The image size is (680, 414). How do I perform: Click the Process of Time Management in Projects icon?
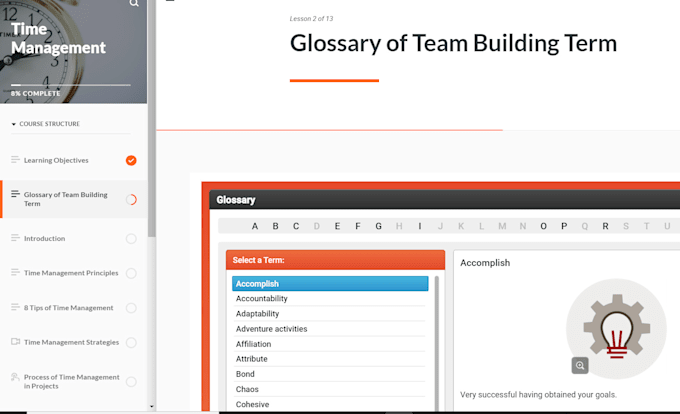(15, 376)
